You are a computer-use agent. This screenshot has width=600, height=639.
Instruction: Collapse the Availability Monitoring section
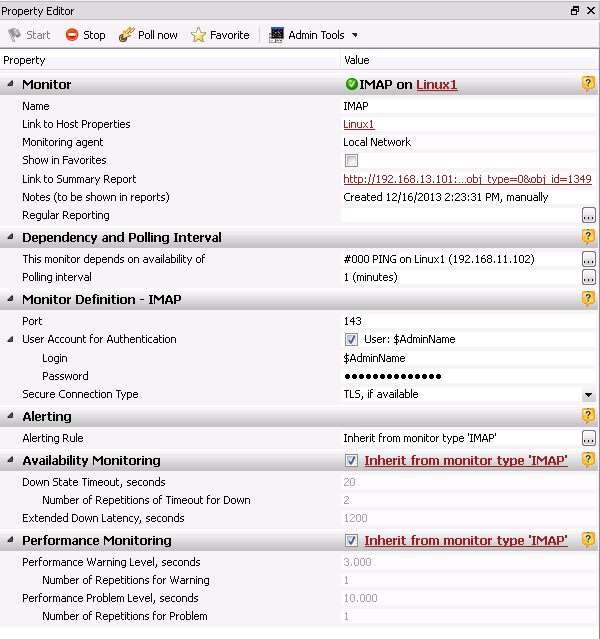11,460
